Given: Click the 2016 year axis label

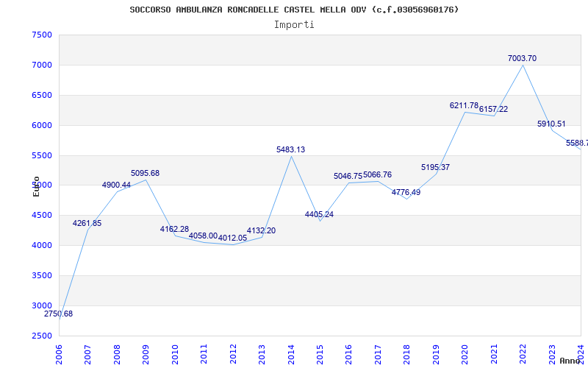Looking at the screenshot, I should (348, 355).
